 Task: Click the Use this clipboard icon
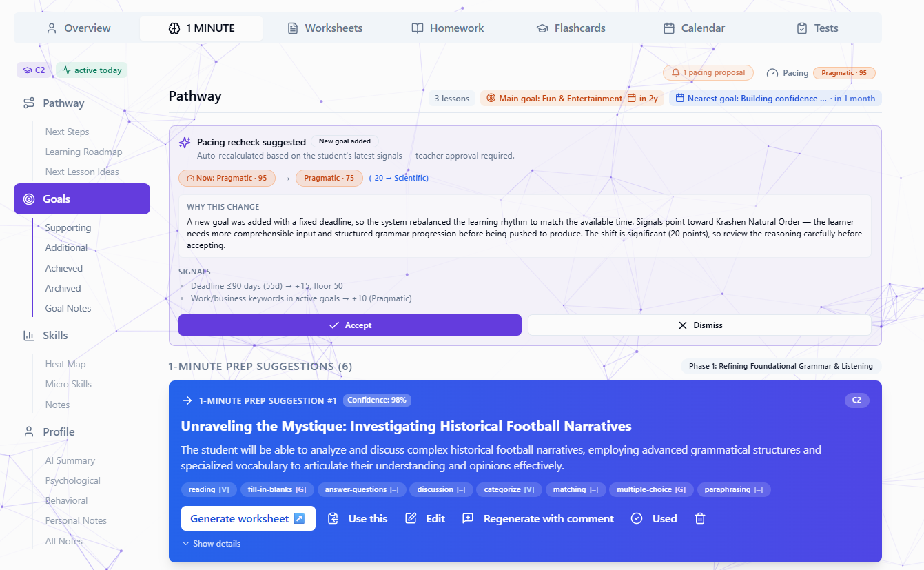(333, 518)
